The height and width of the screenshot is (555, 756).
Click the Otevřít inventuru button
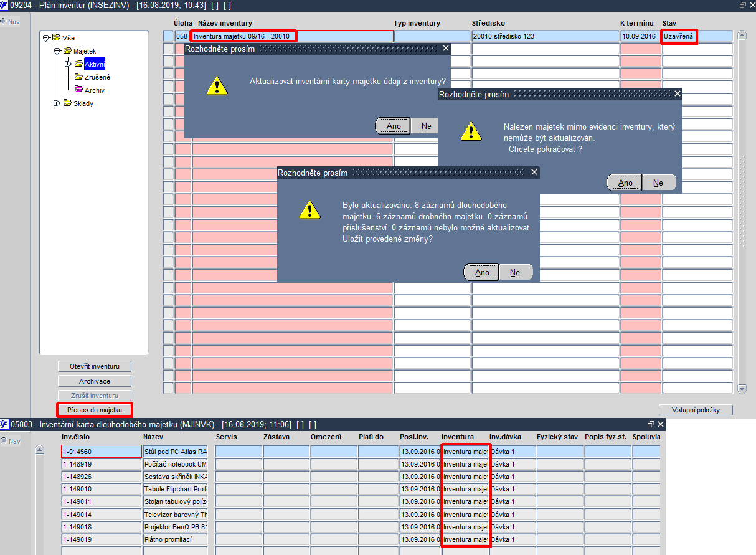(x=95, y=366)
